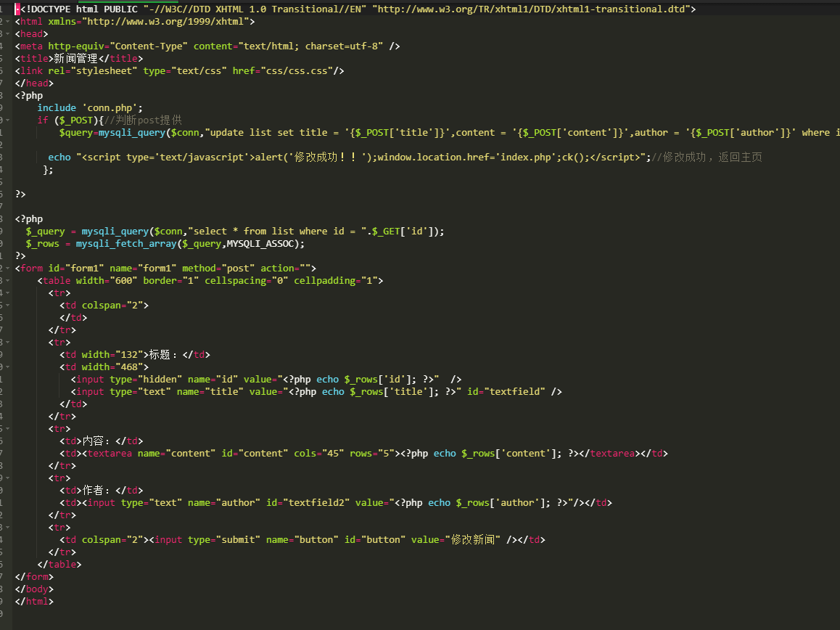This screenshot has height=630, width=840.
Task: Click the cellspacing="0" attribute
Action: click(x=247, y=281)
